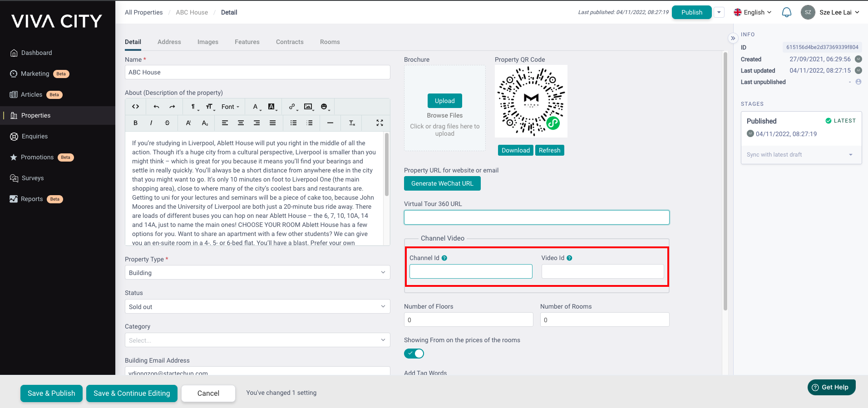Insert horizontal rule line
Viewport: 868px width, 408px height.
330,123
